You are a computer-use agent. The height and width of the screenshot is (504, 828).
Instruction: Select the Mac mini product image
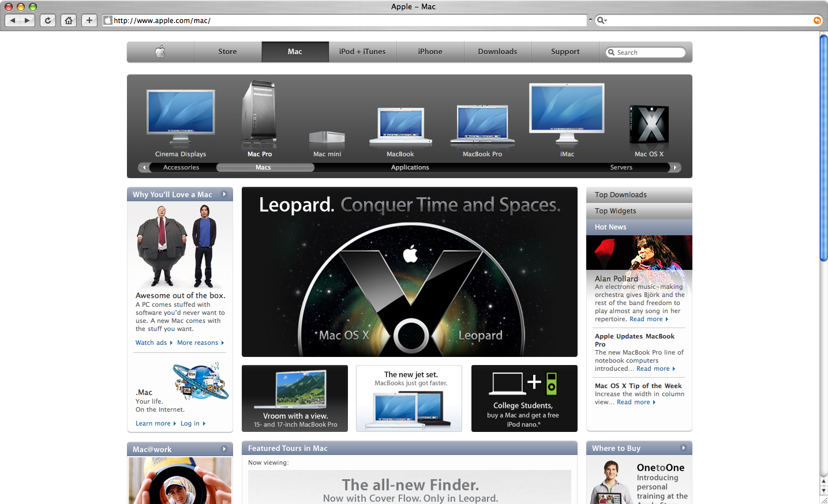(x=327, y=138)
